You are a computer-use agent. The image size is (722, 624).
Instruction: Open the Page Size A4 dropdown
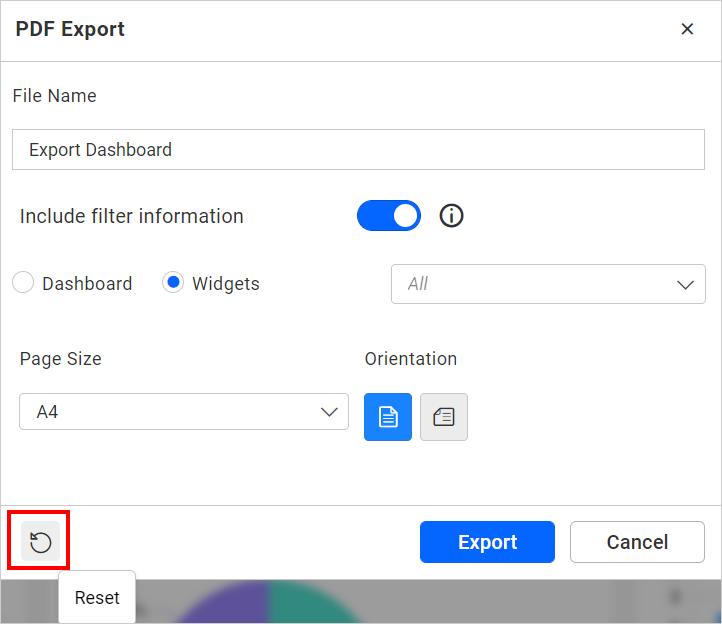coord(184,411)
